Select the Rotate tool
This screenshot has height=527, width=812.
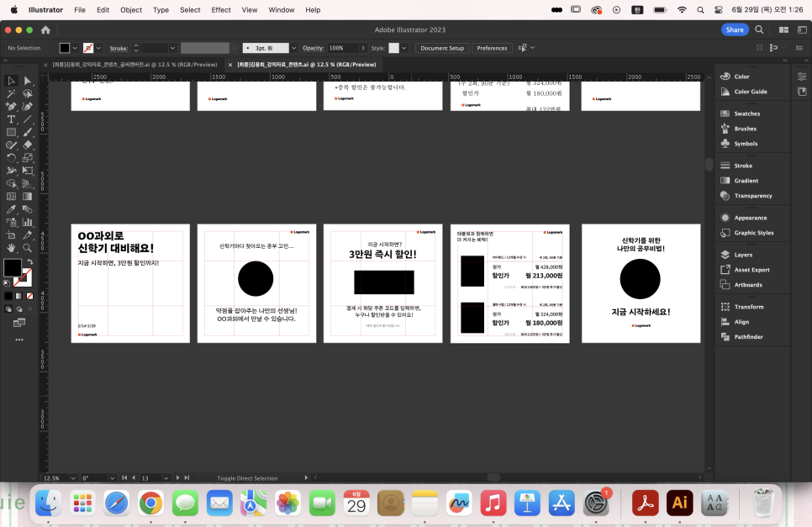pos(11,158)
